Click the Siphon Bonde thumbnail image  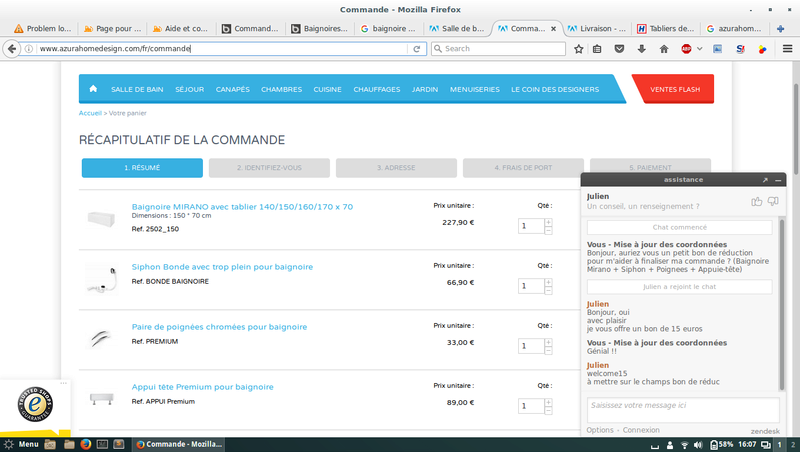(101, 279)
